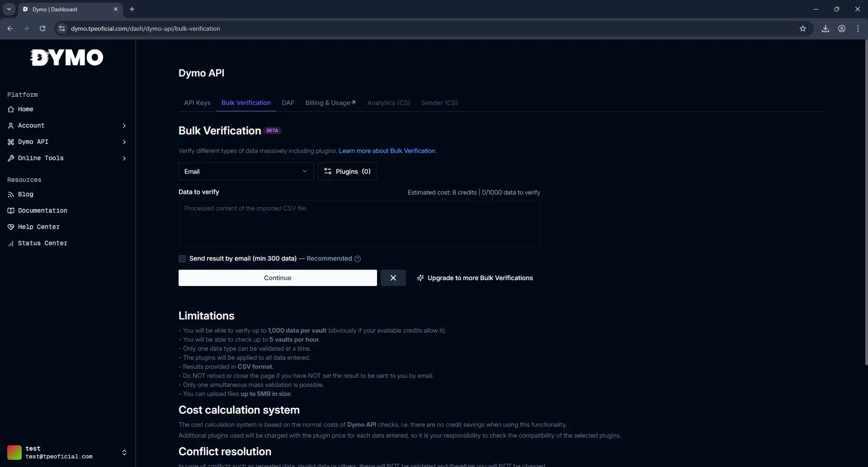868x467 pixels.
Task: Enable Send result by email checkbox
Action: 182,259
